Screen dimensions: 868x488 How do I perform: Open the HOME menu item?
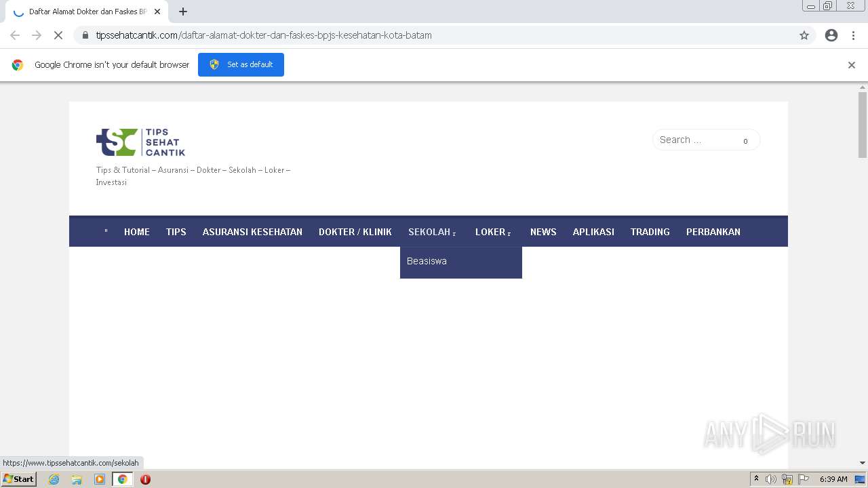pos(137,232)
